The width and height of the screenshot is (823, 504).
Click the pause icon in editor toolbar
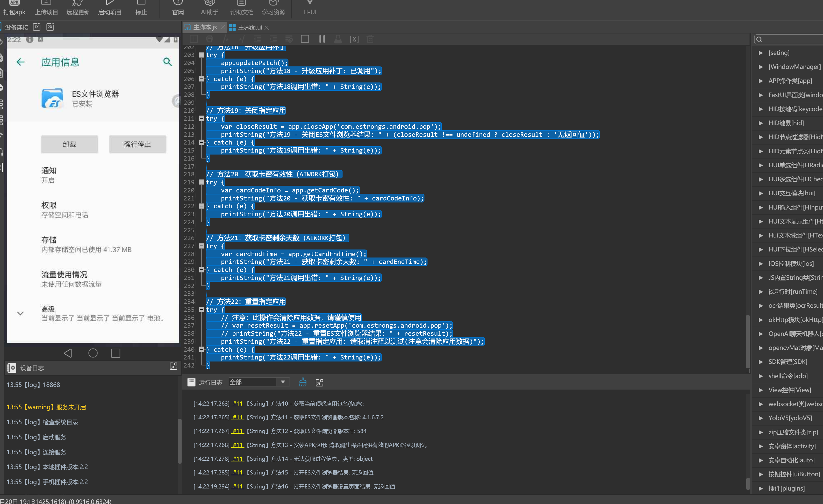[x=322, y=39]
